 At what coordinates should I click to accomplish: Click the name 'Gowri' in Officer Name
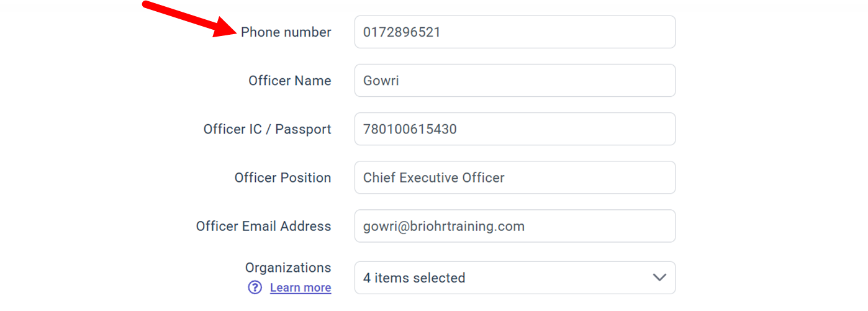point(381,81)
